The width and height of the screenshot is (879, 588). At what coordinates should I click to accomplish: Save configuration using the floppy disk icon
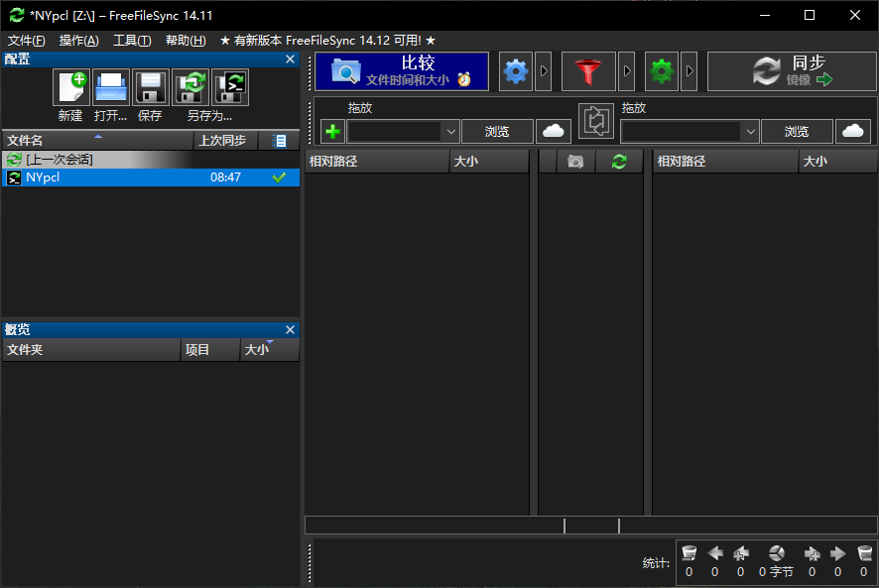(x=150, y=87)
